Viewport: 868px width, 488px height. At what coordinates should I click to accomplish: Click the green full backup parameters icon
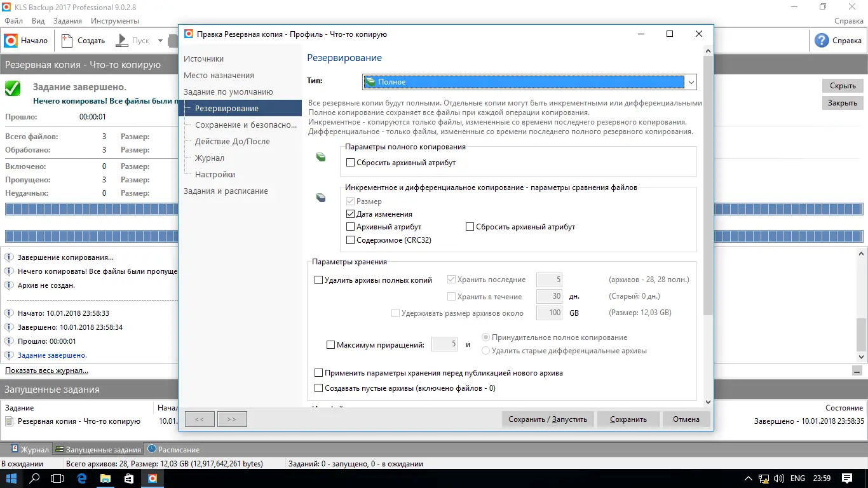321,157
